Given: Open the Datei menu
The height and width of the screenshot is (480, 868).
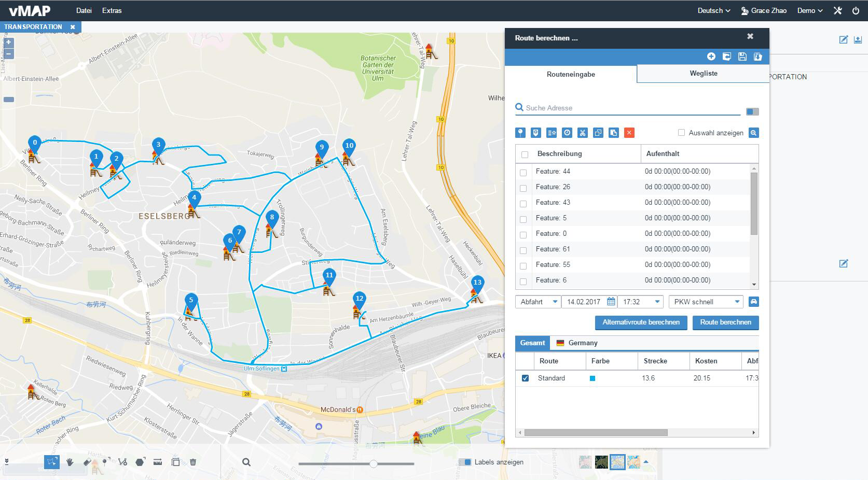Looking at the screenshot, I should 84,10.
